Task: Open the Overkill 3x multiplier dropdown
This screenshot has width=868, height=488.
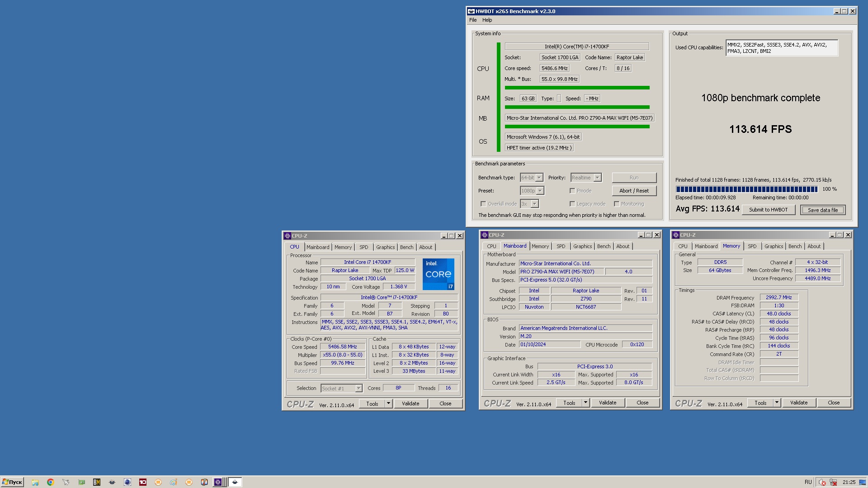Action: (529, 204)
